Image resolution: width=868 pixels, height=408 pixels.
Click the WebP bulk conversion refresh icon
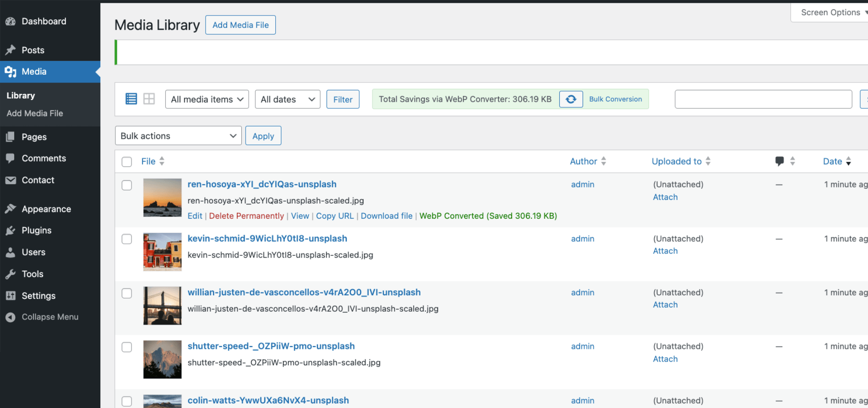click(x=571, y=99)
